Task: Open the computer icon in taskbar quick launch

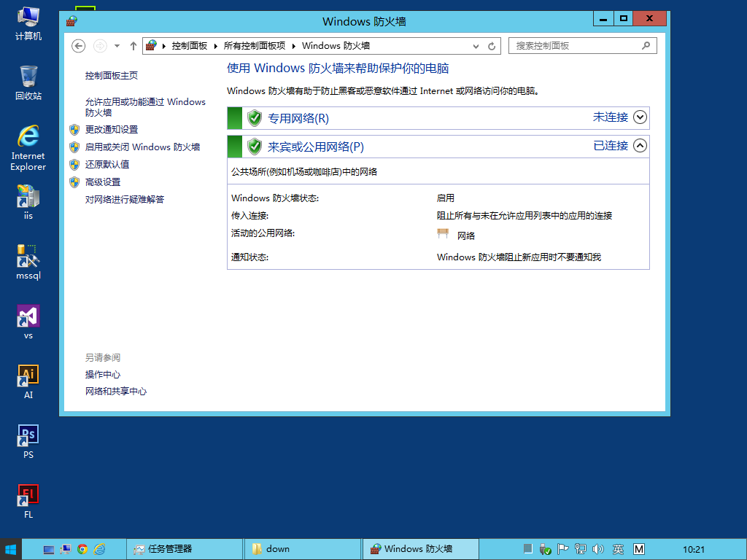Action: pyautogui.click(x=65, y=550)
